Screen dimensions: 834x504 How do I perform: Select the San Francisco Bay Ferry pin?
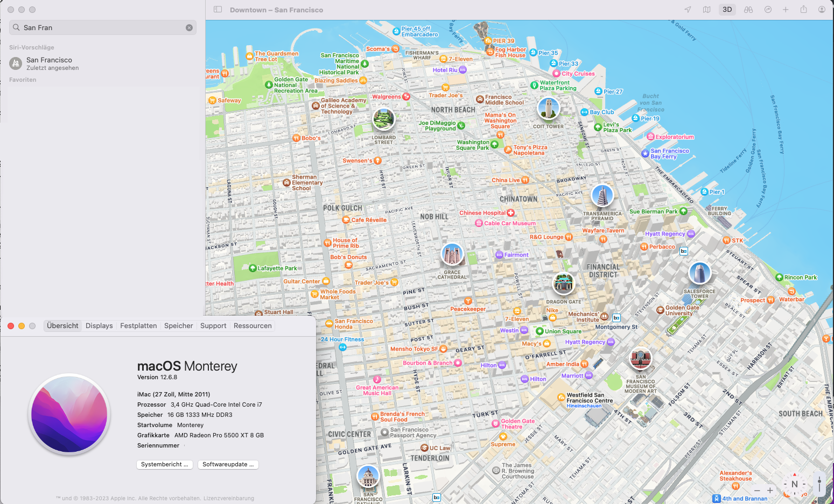click(645, 154)
